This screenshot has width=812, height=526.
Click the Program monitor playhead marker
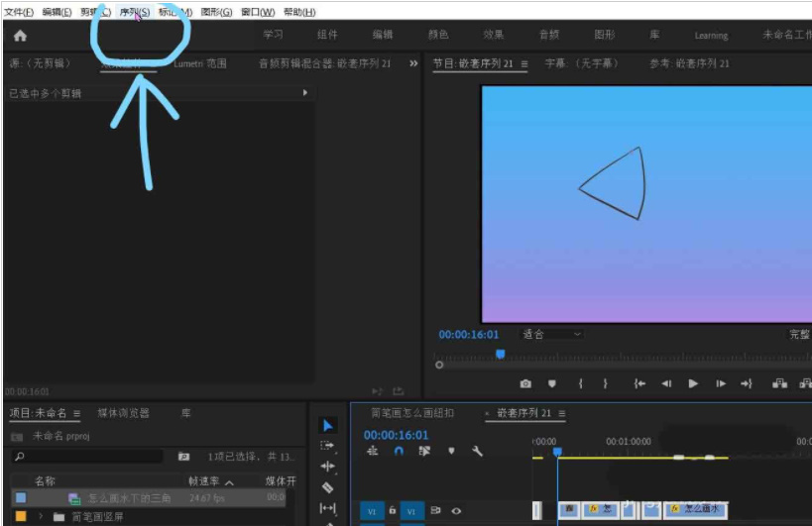[x=500, y=354]
